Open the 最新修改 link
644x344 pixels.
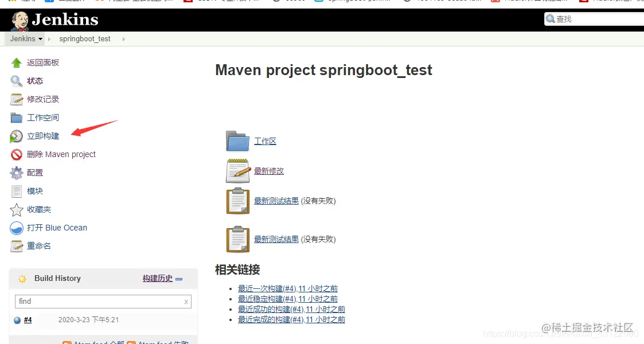point(268,171)
